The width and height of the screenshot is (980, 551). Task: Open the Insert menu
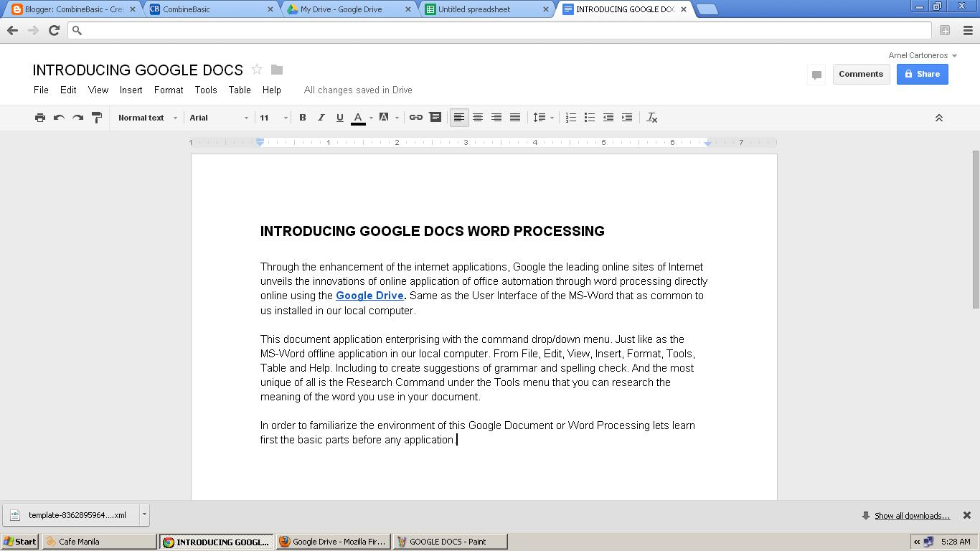coord(131,90)
